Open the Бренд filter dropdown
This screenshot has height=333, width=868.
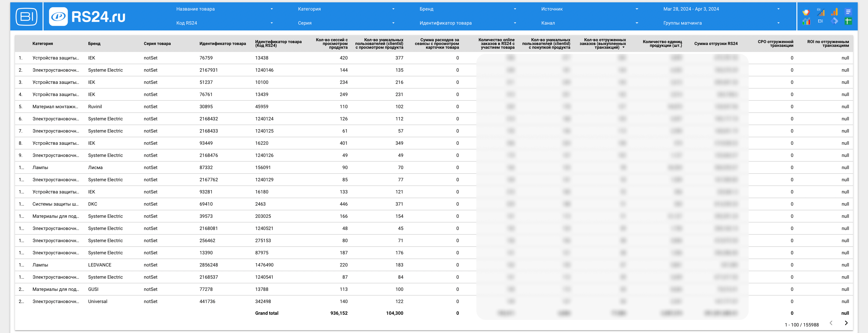point(468,9)
